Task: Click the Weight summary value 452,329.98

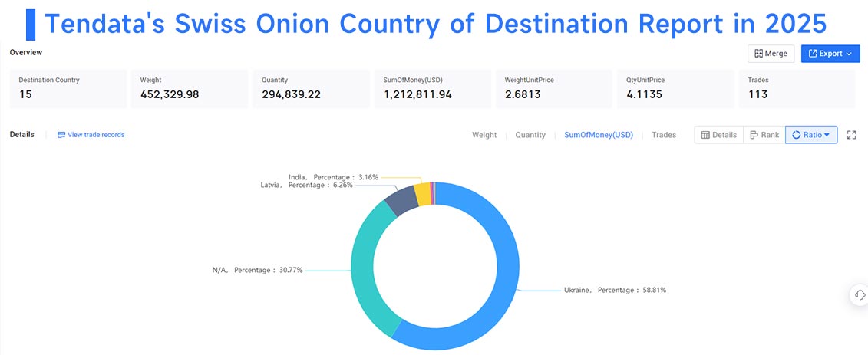Action: tap(170, 94)
